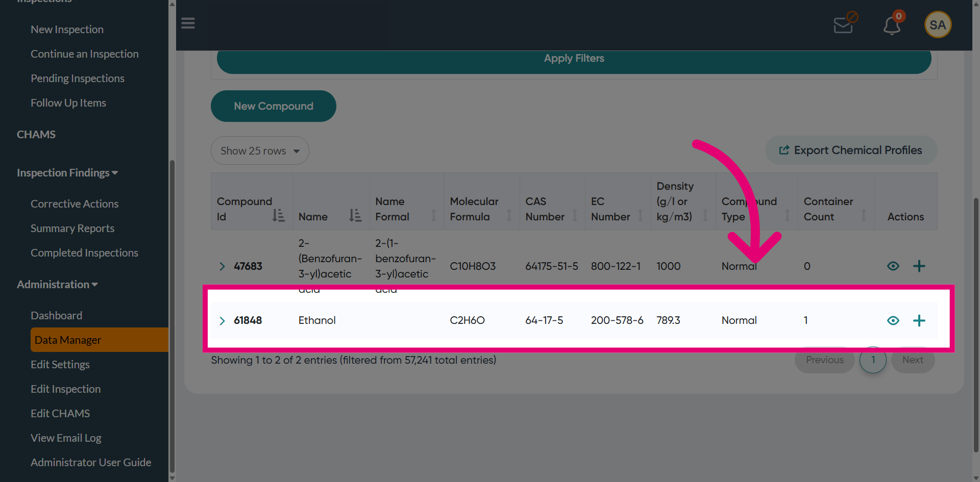The width and height of the screenshot is (980, 482).
Task: Expand row 47683 details
Action: 222,266
